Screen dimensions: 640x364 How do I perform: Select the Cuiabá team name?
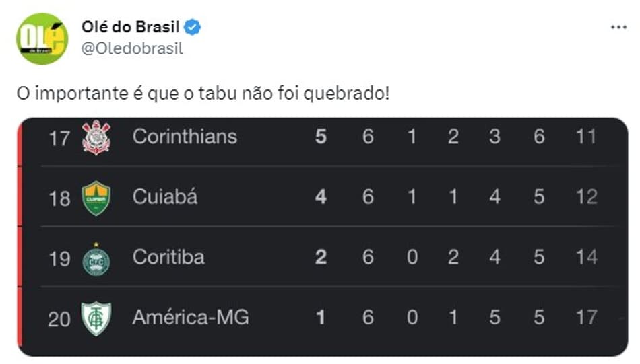(x=165, y=197)
